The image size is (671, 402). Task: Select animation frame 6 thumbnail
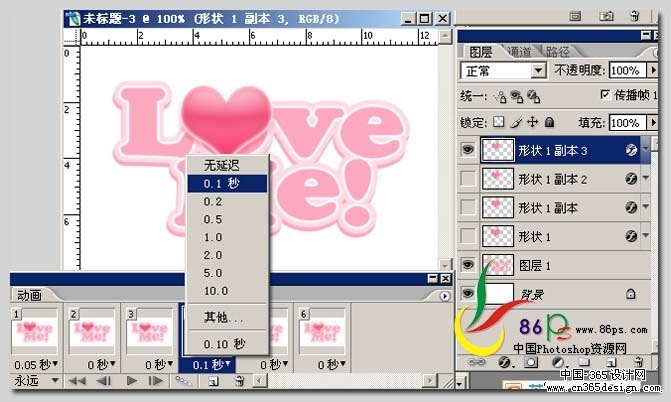pyautogui.click(x=322, y=331)
